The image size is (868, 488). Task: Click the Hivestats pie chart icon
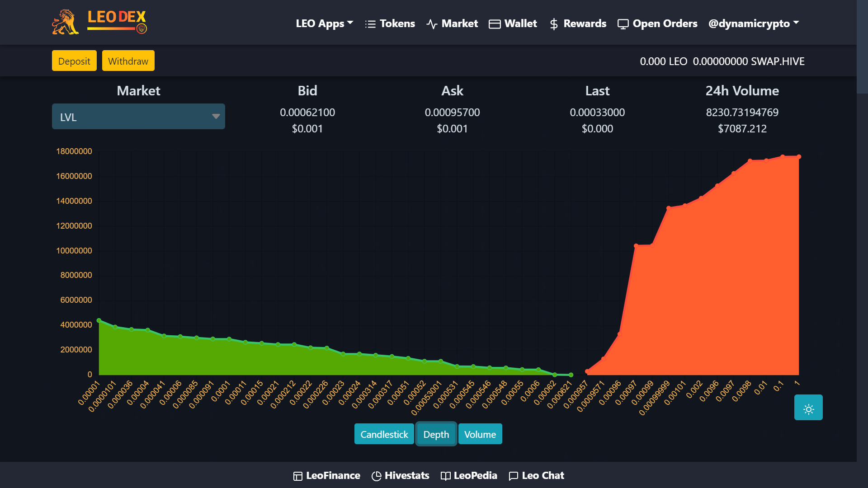click(376, 476)
